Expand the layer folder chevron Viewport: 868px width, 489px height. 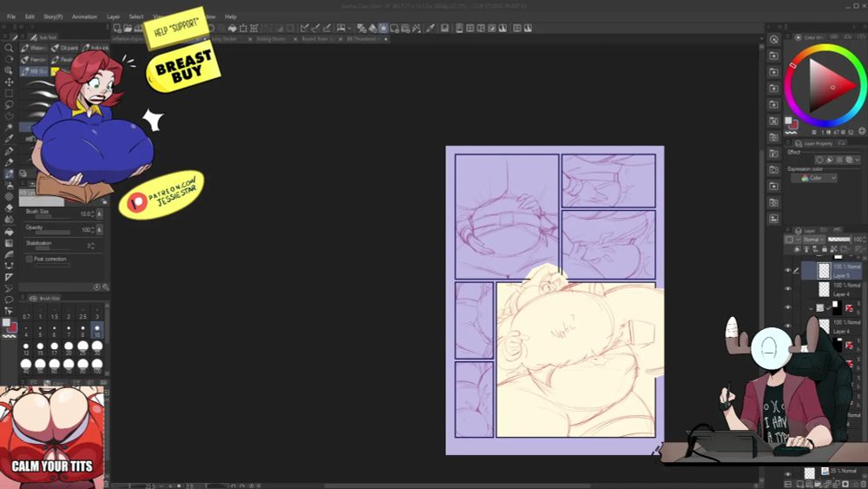(811, 308)
